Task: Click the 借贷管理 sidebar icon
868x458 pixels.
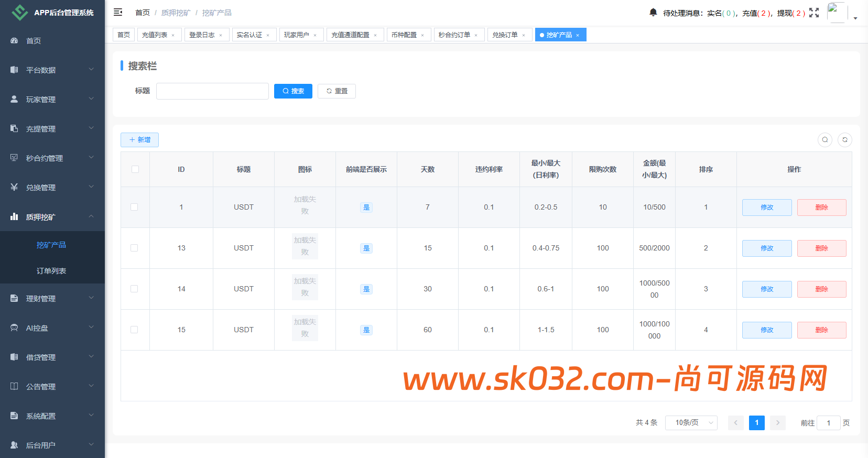Action: 14,357
